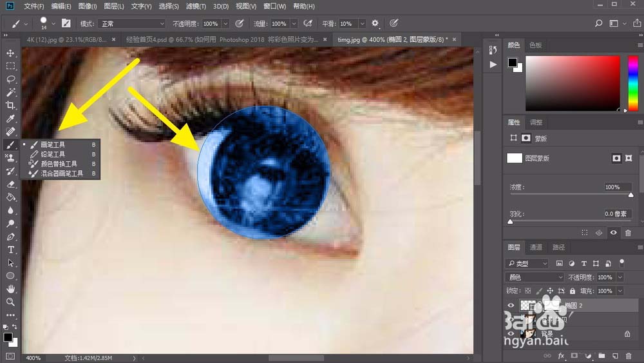644x363 pixels.
Task: Delete layer with Layers panel trash icon
Action: (629, 356)
